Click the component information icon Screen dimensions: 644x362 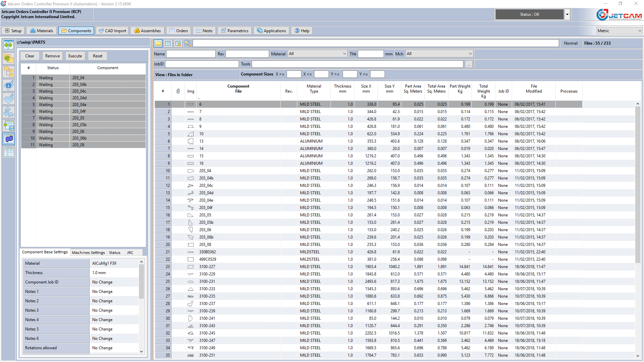pos(9,85)
